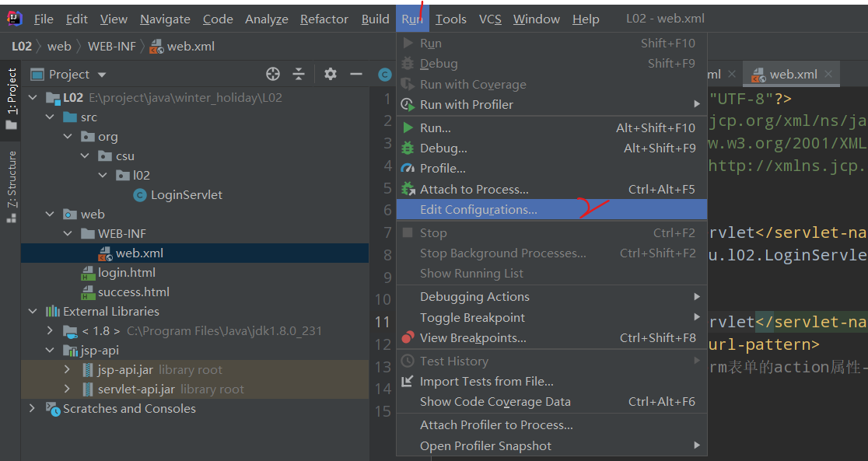
Task: Click the green Run... play icon
Action: [408, 127]
